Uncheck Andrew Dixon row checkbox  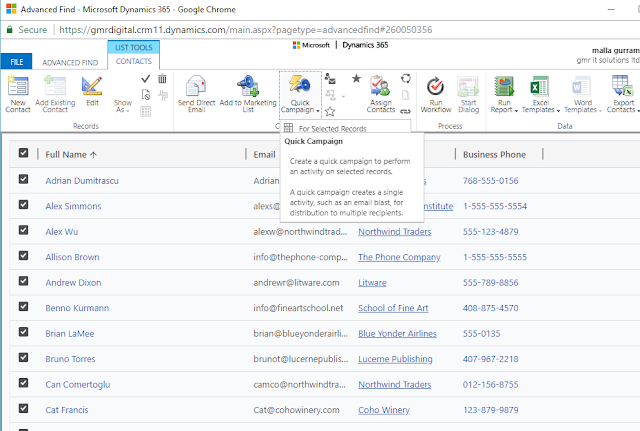pos(23,281)
